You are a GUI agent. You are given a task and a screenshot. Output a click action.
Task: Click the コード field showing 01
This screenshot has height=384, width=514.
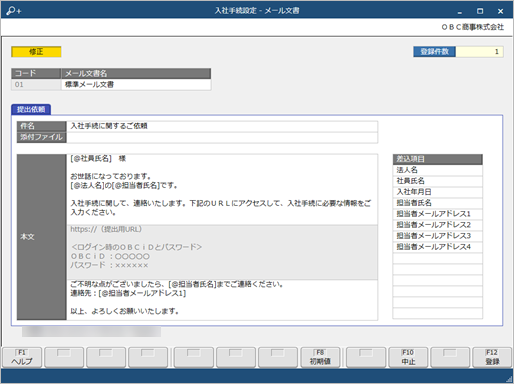(36, 85)
